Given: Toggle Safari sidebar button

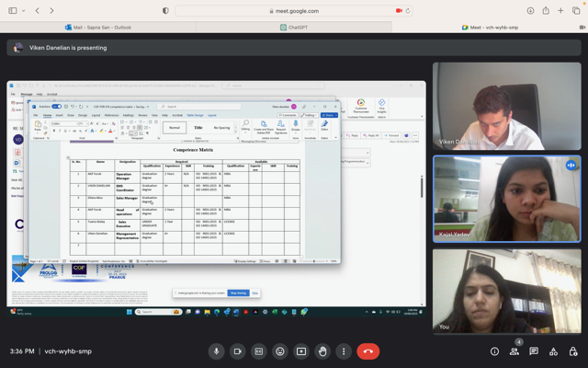Looking at the screenshot, I should (x=13, y=10).
